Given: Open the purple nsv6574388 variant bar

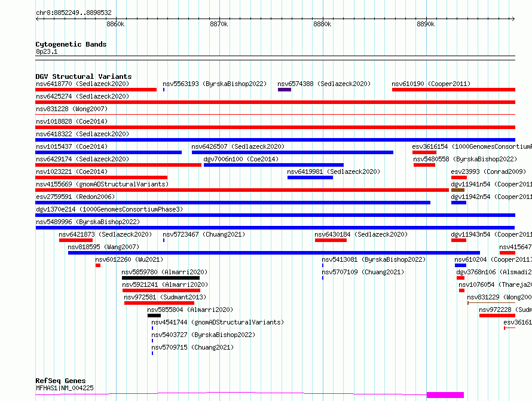Looking at the screenshot, I should 285,90.
